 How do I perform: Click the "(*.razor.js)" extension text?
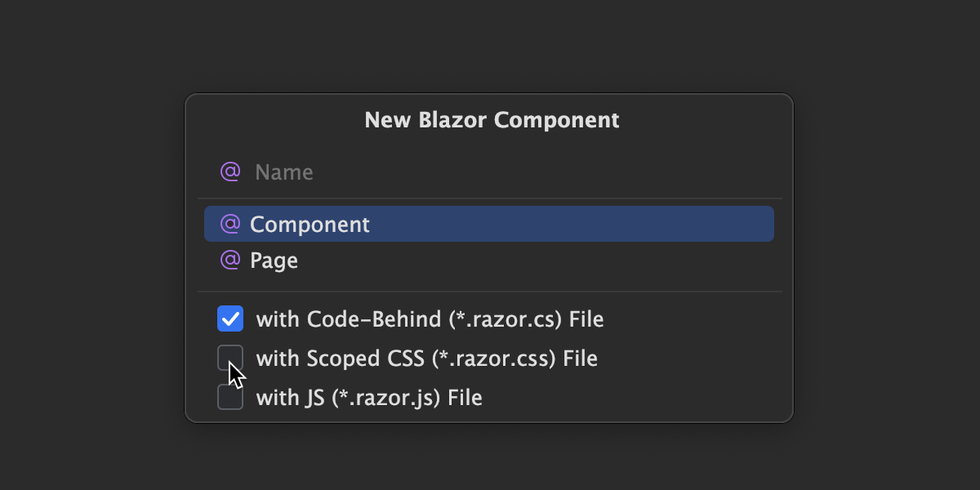(386, 399)
